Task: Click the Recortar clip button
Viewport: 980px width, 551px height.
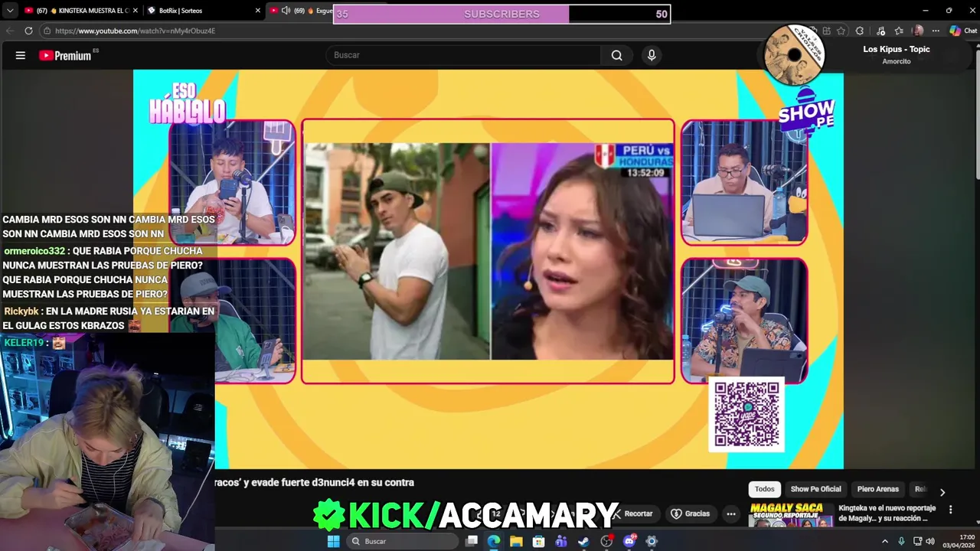Action: (634, 514)
